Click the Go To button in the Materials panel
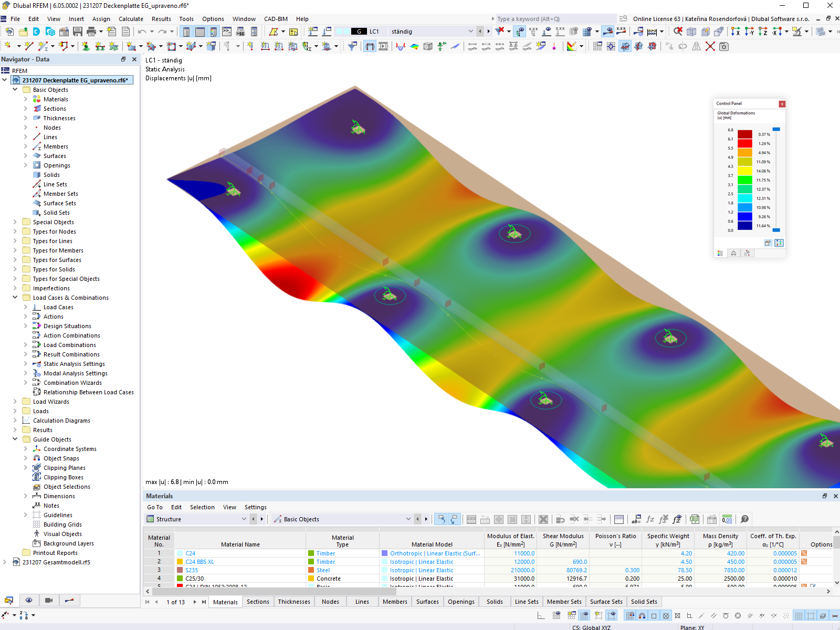 154,507
